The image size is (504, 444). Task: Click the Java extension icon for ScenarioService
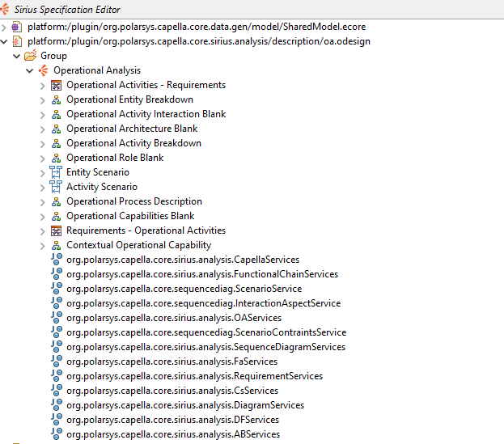pyautogui.click(x=57, y=288)
